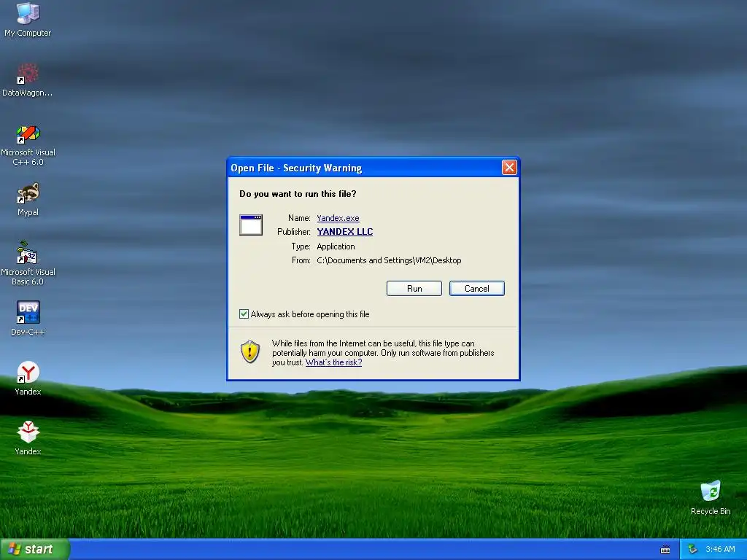Uncheck Always ask before opening this file
Image resolution: width=747 pixels, height=560 pixels.
[244, 314]
